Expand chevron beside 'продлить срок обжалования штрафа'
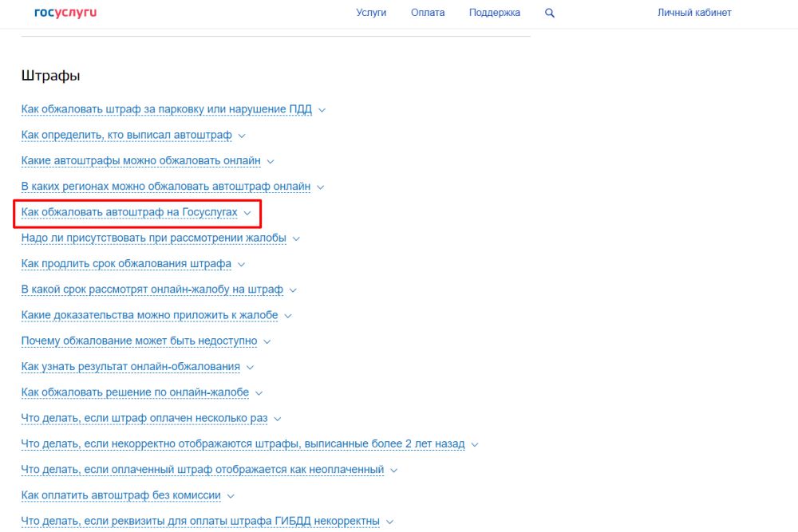Screen dimensions: 798x532 [x=241, y=265]
